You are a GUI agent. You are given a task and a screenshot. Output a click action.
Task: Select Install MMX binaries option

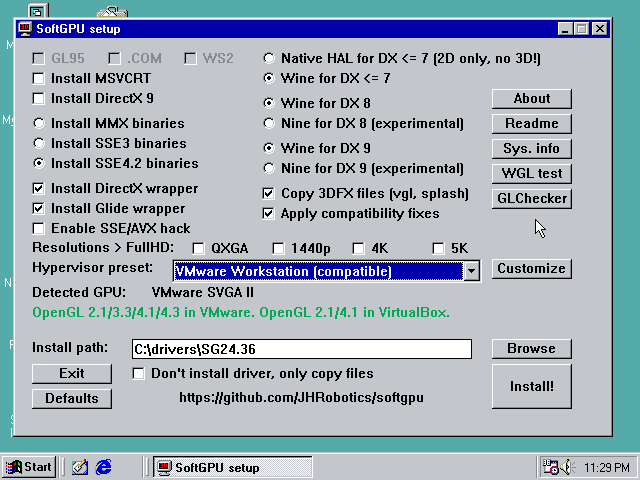point(39,123)
